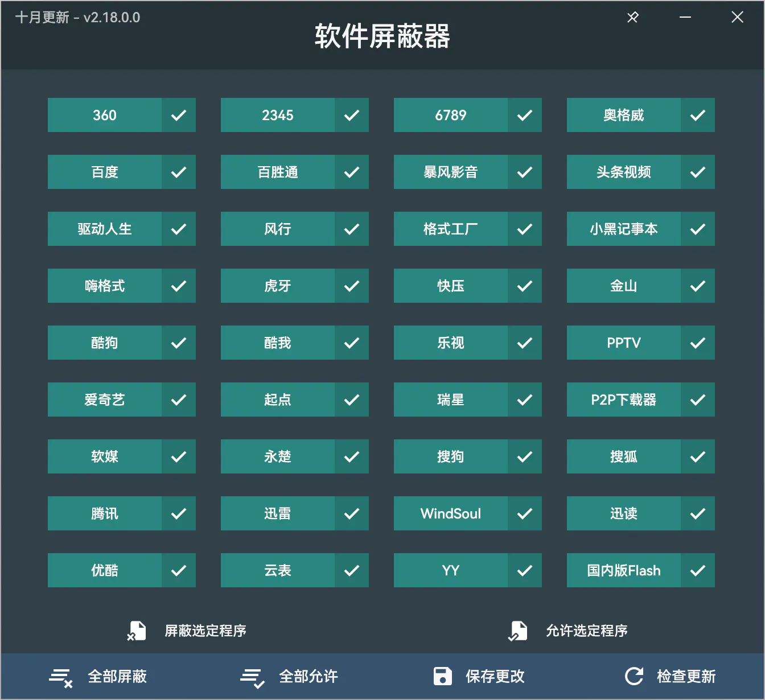765x700 pixels.
Task: Toggle the 迅雷 checkmark
Action: (352, 513)
